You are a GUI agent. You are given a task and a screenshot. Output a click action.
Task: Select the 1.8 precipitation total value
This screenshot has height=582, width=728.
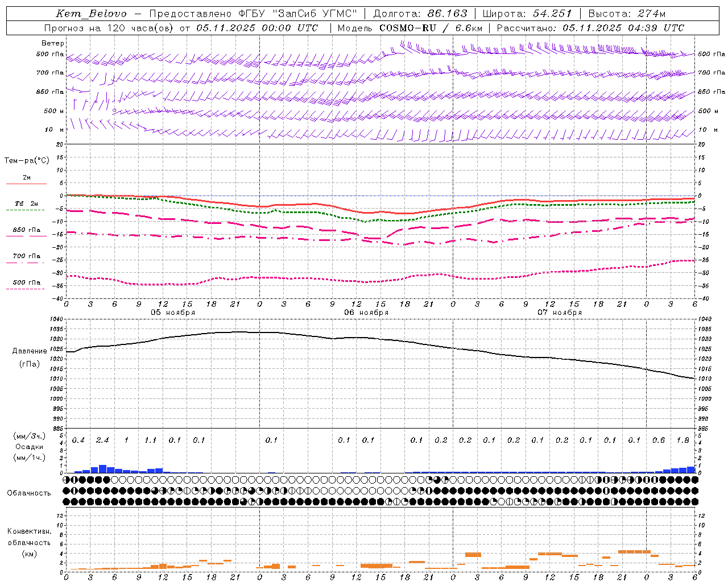pos(683,440)
